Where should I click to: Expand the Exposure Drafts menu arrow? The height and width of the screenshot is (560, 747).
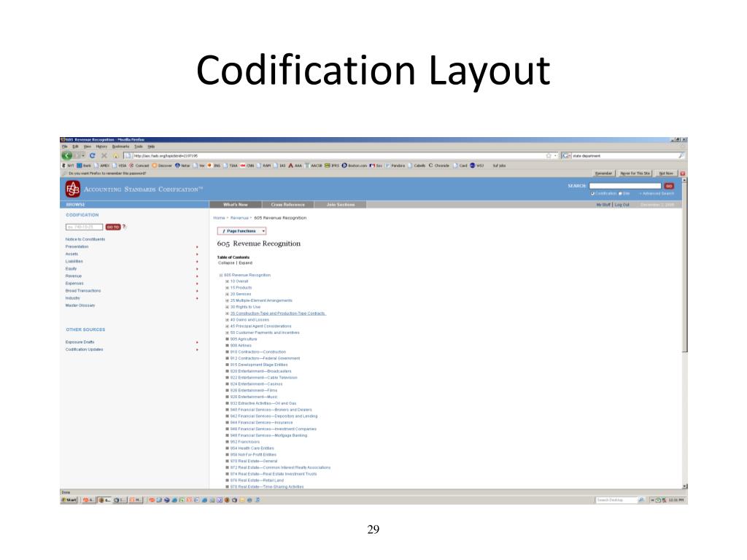tap(197, 343)
